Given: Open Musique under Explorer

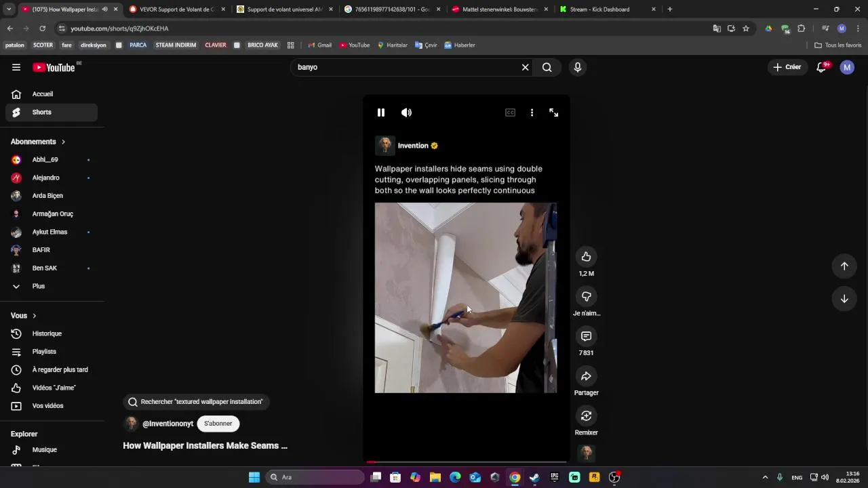Looking at the screenshot, I should 52,450.
